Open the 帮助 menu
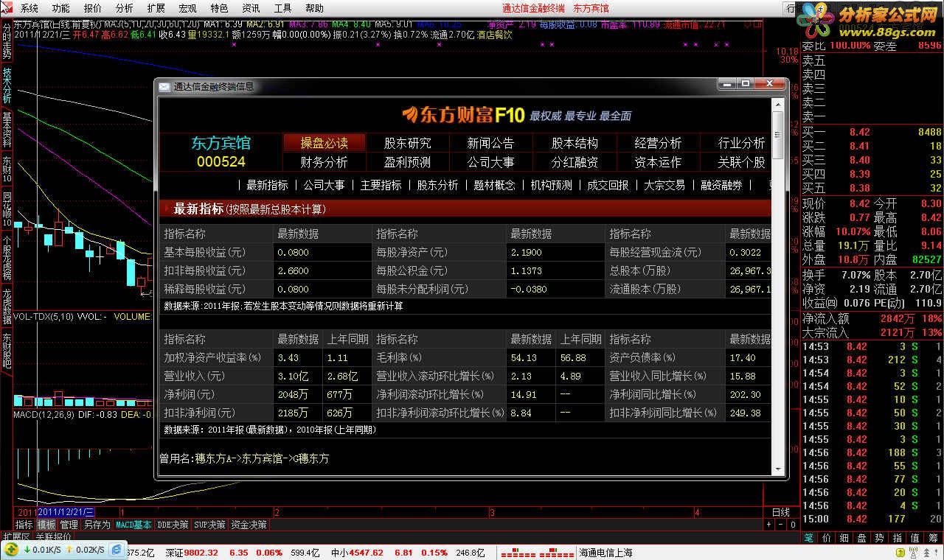 coord(314,8)
